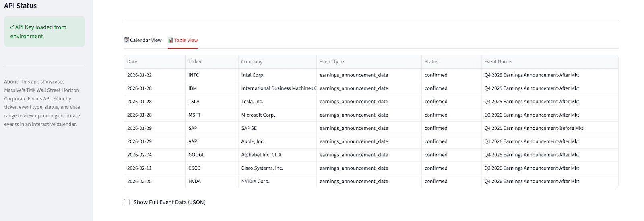Select the MSFT ticker cell
The width and height of the screenshot is (644, 221).
point(195,115)
